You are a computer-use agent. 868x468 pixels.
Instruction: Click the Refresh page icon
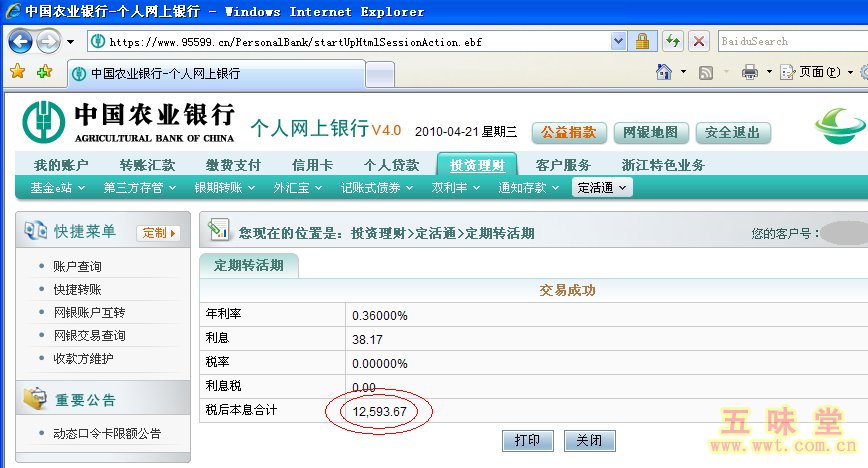coord(673,41)
